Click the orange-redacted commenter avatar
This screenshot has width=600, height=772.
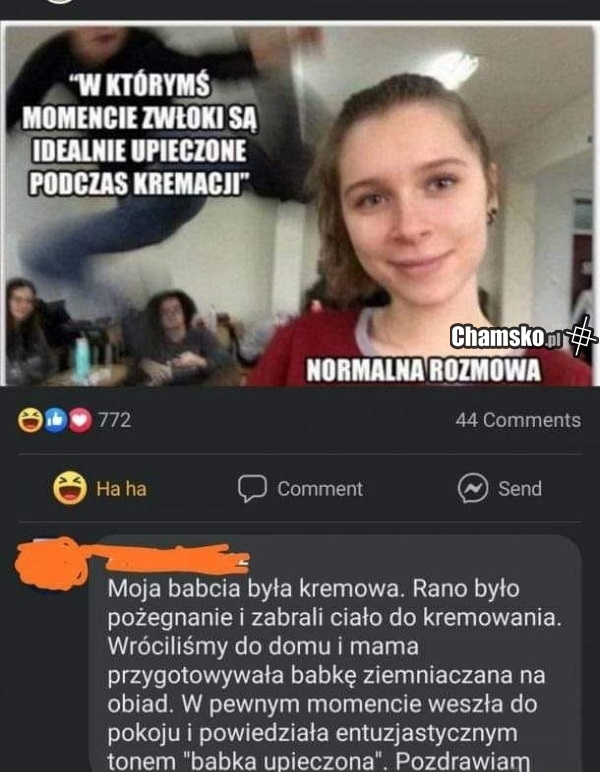coord(50,564)
